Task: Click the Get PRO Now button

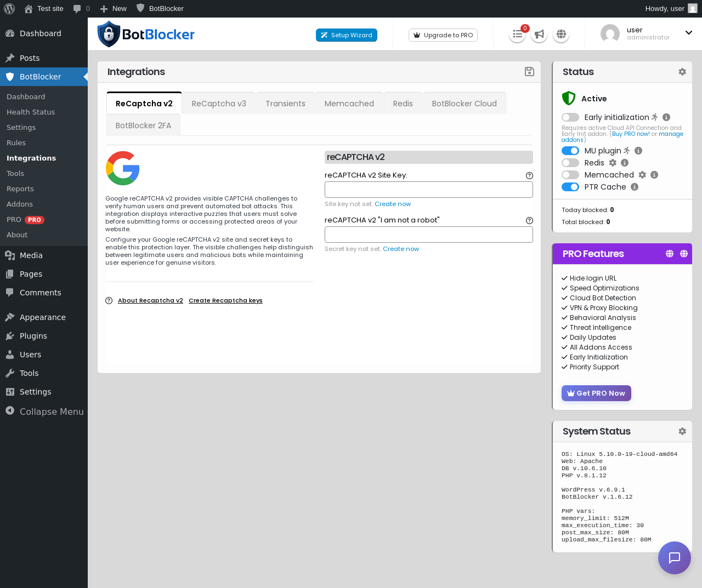Action: coord(596,393)
